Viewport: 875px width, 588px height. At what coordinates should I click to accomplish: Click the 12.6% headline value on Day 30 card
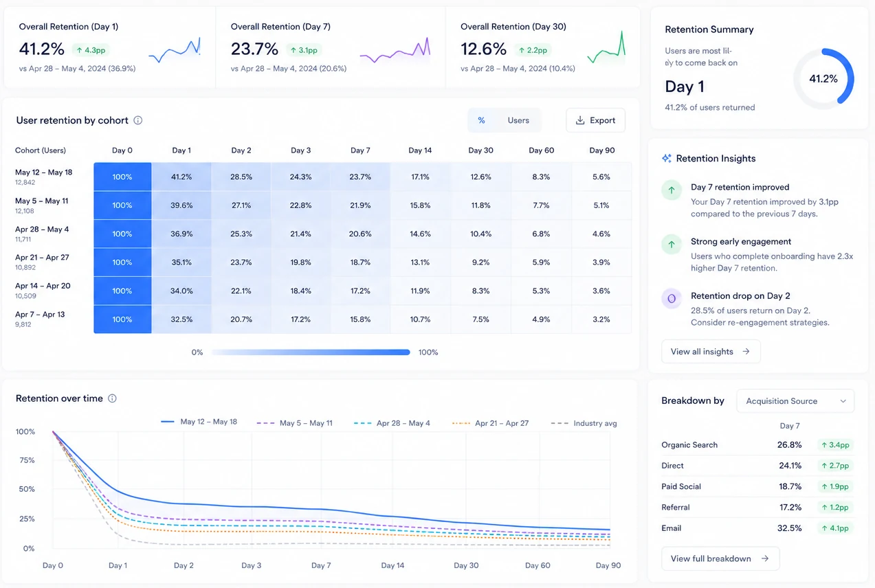483,49
